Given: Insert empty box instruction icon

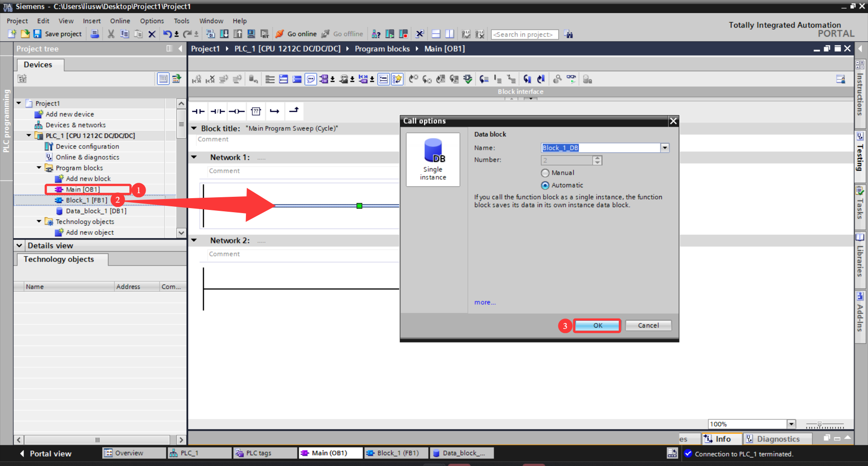Looking at the screenshot, I should [x=256, y=111].
